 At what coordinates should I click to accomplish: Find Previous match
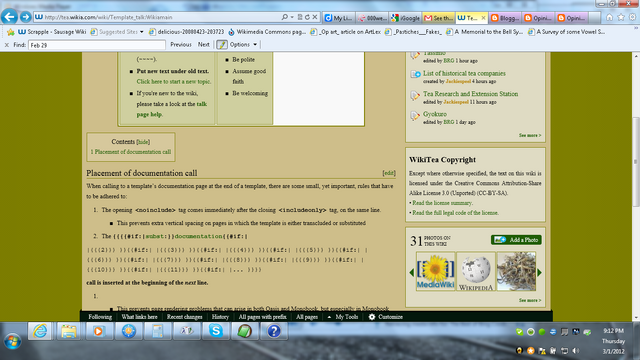click(x=181, y=44)
